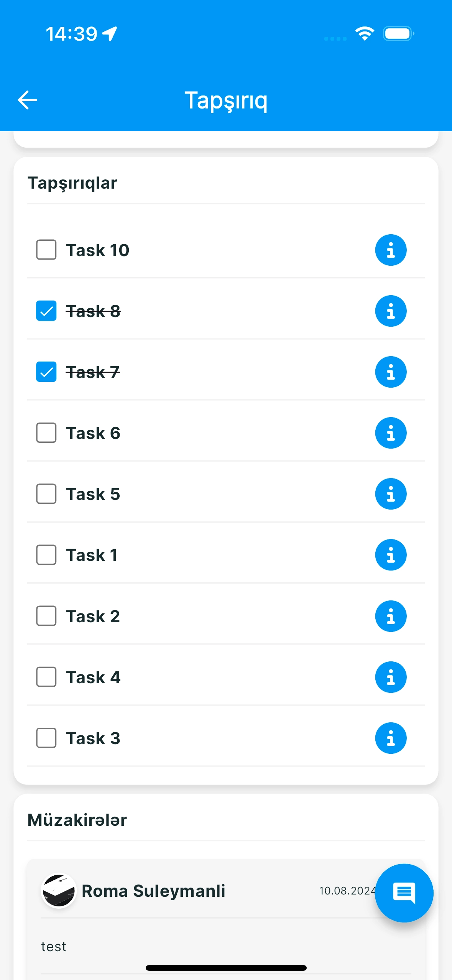The image size is (452, 980).
Task: Select the Task 5 label text
Action: tap(93, 494)
